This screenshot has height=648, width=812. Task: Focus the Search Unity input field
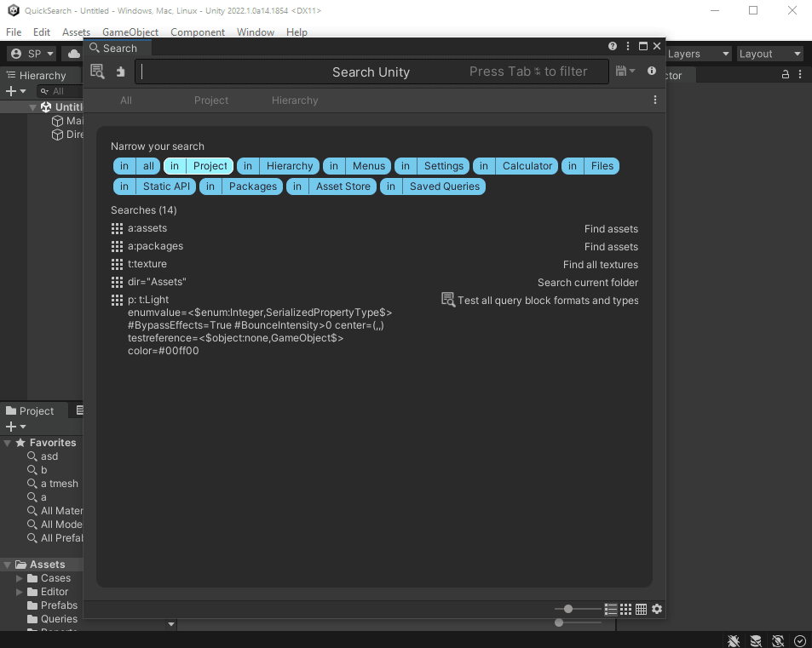click(371, 72)
